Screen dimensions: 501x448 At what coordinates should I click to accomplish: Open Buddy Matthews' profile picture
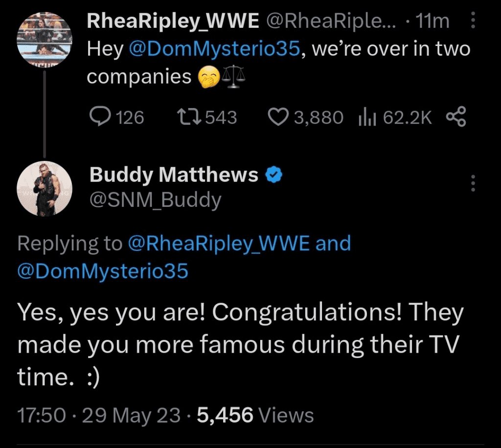(45, 189)
